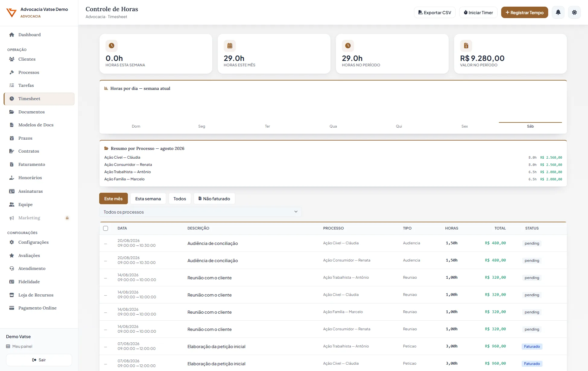Open the Honorários sidebar link
Viewport: 588px width, 371px height.
click(39, 178)
